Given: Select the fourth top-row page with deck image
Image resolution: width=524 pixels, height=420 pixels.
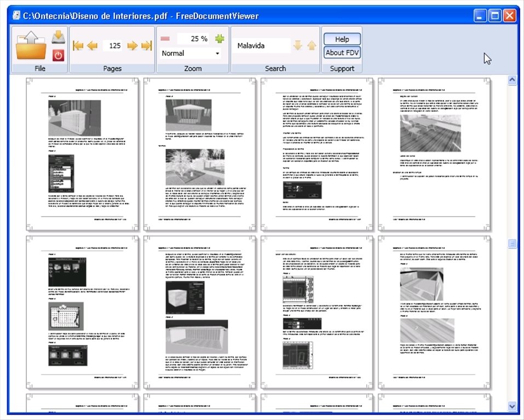Looking at the screenshot, I should pyautogui.click(x=434, y=154).
